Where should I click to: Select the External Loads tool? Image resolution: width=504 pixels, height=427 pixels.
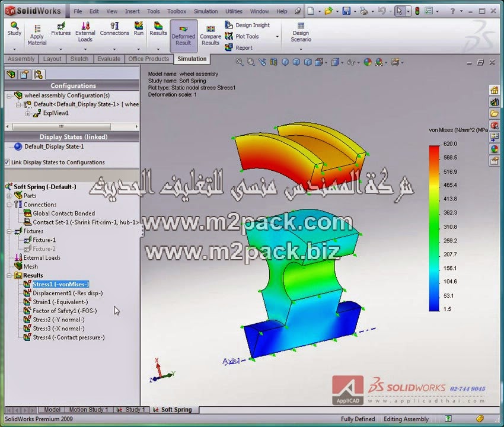85,32
